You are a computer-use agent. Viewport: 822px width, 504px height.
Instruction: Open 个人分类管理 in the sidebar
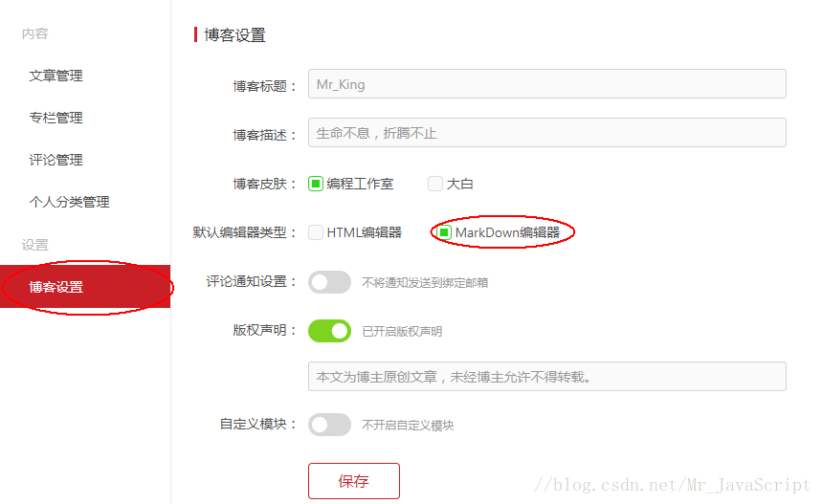tap(69, 202)
